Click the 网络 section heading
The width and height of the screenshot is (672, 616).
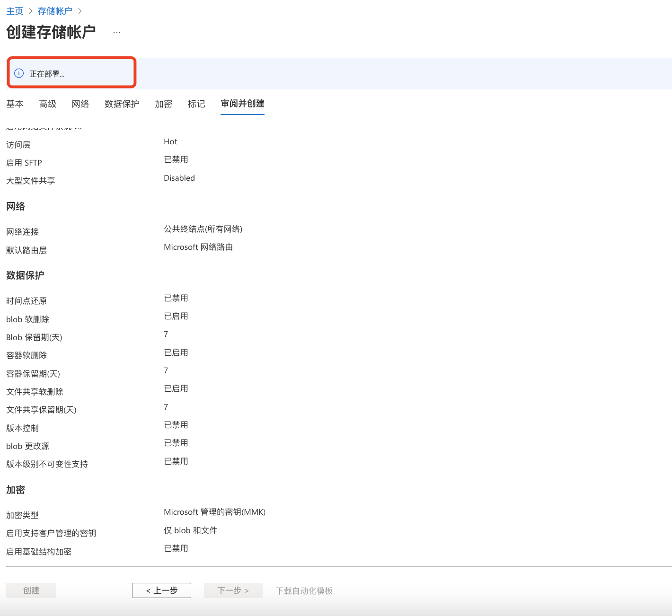(16, 206)
